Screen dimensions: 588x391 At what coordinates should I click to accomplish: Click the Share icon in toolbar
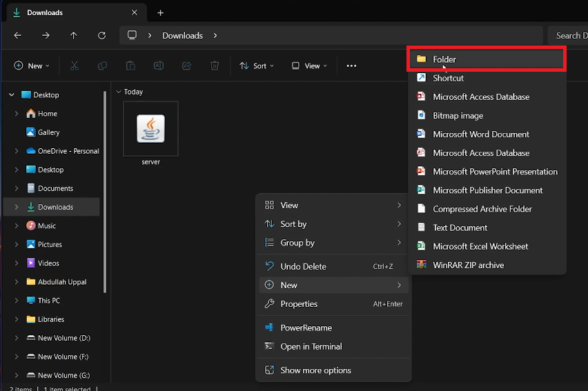point(186,66)
